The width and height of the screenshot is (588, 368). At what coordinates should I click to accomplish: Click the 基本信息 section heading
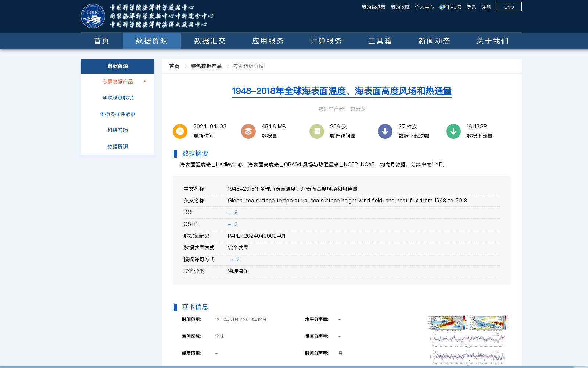pyautogui.click(x=195, y=307)
